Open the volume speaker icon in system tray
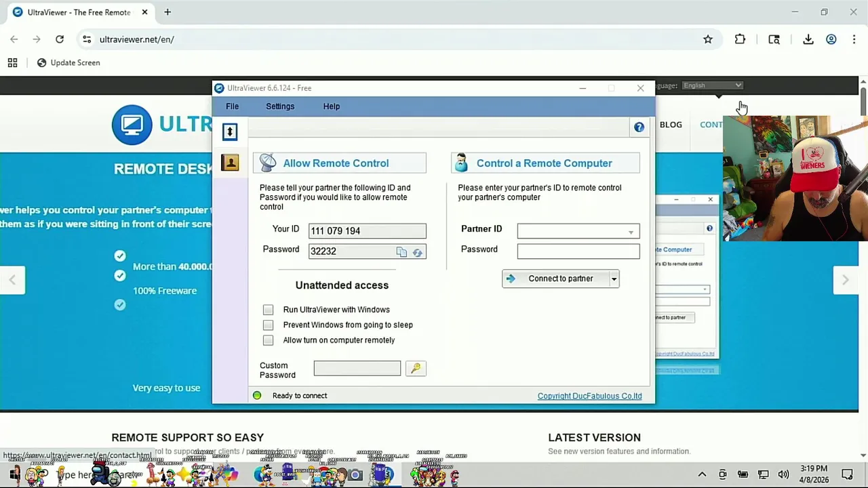This screenshot has height=488, width=868. 783,474
